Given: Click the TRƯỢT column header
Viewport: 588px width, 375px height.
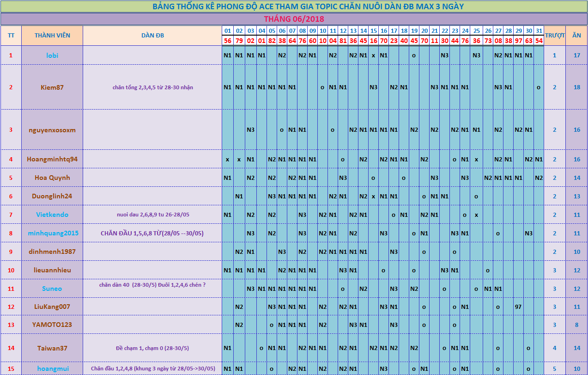Looking at the screenshot, I should click(555, 36).
